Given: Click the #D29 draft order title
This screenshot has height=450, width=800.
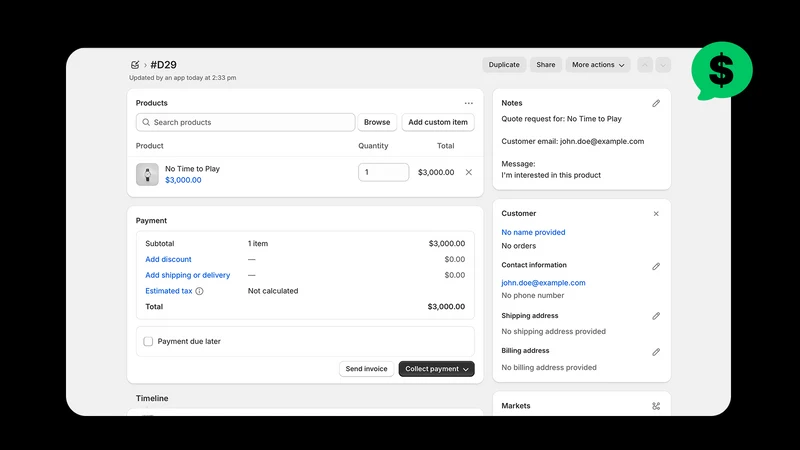Looking at the screenshot, I should click(163, 65).
